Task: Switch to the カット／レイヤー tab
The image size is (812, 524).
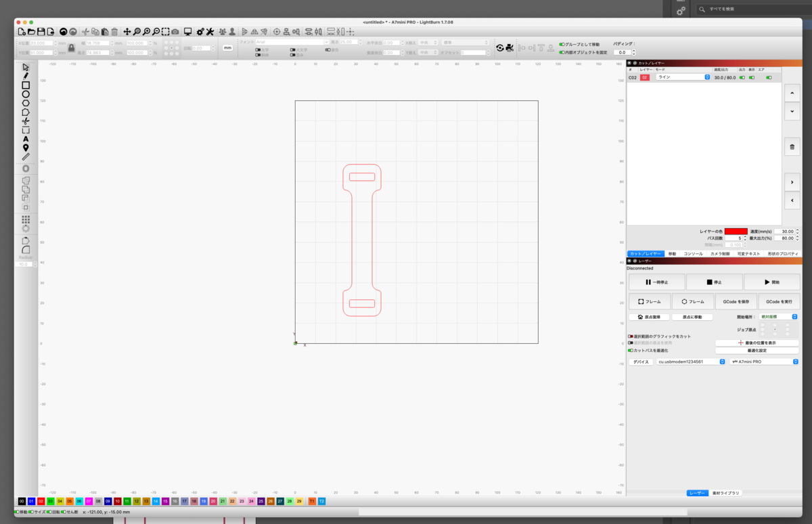Action: (x=646, y=253)
